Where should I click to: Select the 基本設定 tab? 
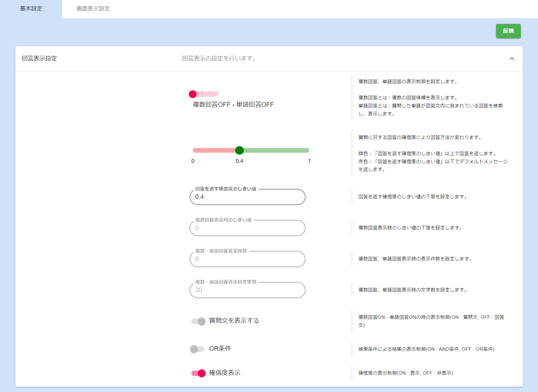[31, 9]
